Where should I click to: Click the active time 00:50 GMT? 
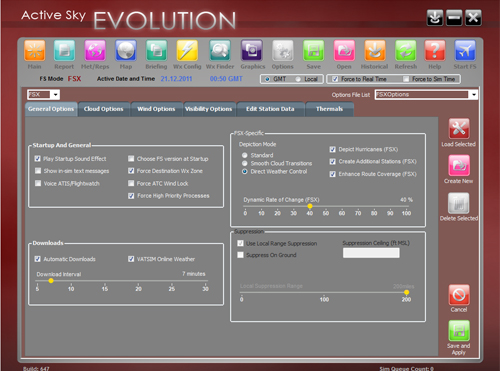pos(226,79)
